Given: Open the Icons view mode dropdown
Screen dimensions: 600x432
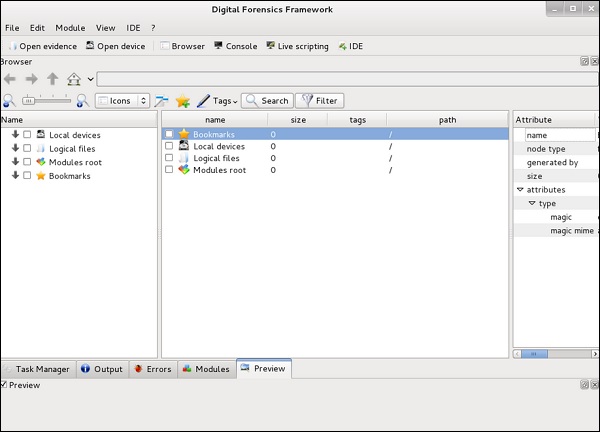Looking at the screenshot, I should coord(122,101).
